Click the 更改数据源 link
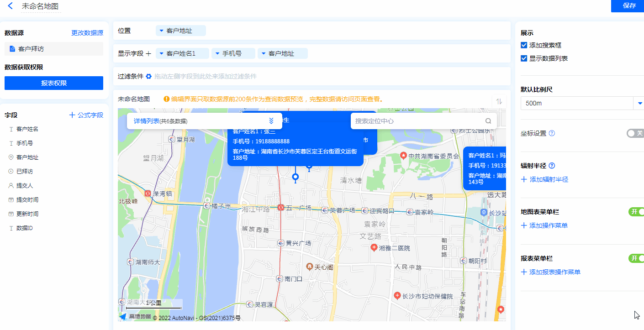The width and height of the screenshot is (644, 330). [x=87, y=33]
